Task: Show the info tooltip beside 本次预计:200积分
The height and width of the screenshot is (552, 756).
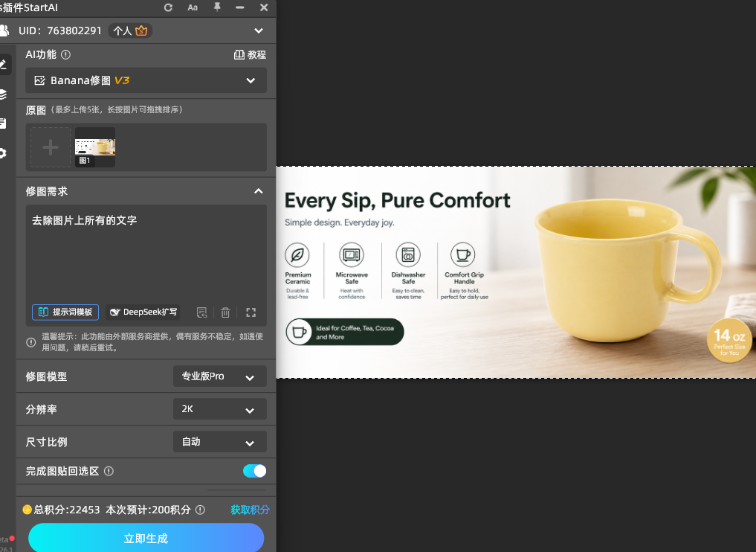Action: (x=201, y=510)
